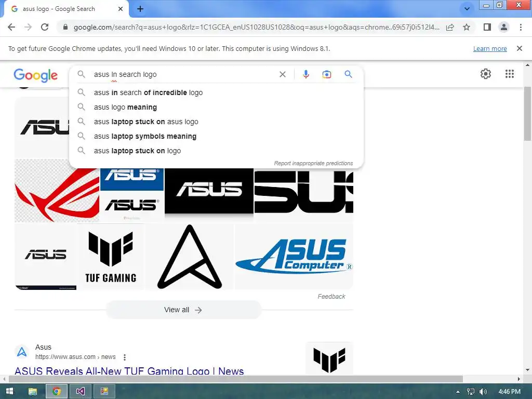Screen dimensions: 532x399
Task: Reload the current page
Action: click(45, 27)
